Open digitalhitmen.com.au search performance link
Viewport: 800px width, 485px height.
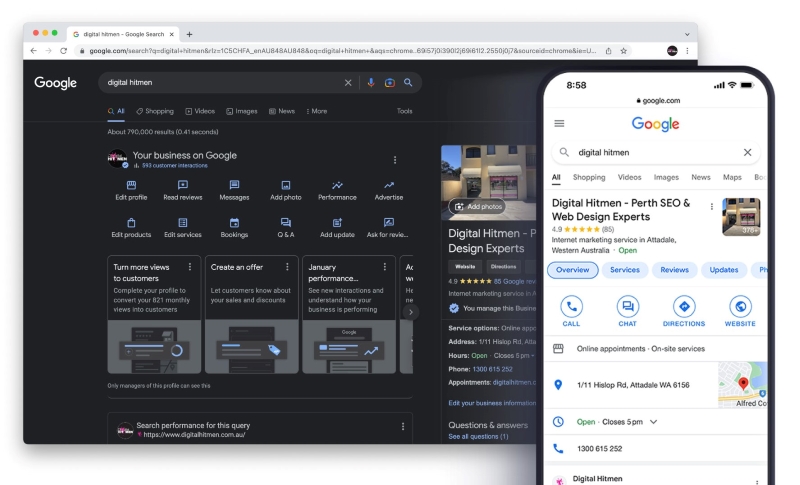tap(194, 435)
